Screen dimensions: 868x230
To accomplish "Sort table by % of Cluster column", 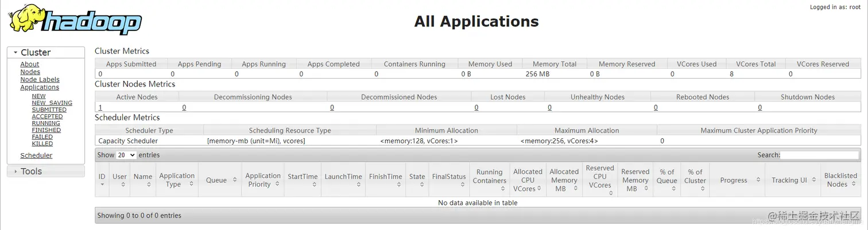I will 695,180.
